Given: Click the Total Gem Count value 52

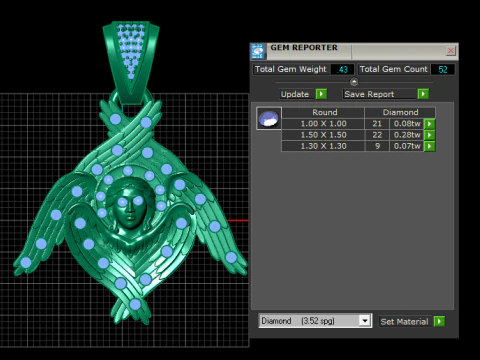Looking at the screenshot, I should tap(443, 69).
